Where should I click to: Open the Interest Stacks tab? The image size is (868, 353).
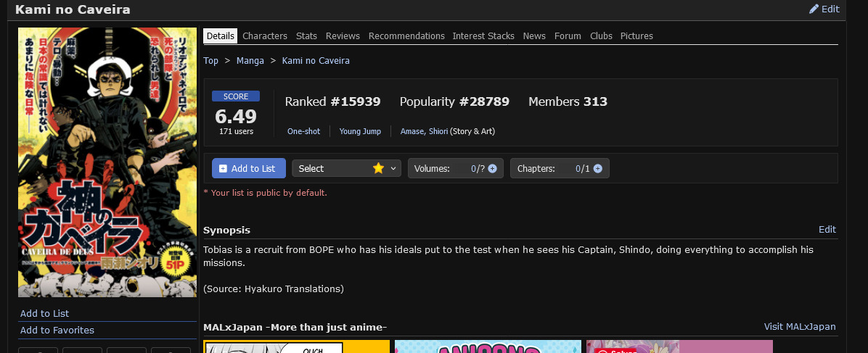(483, 36)
